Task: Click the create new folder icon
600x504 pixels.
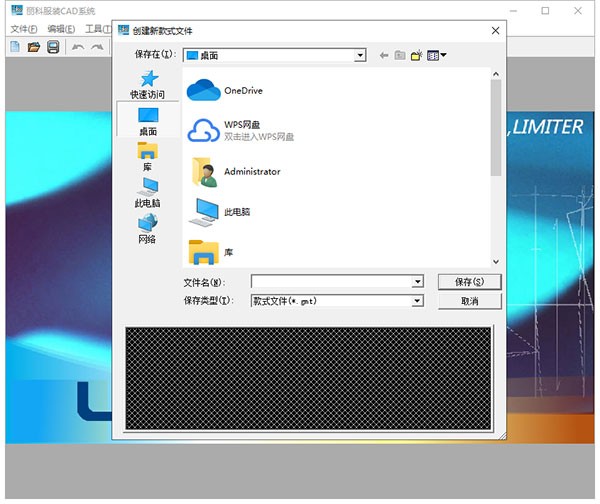Action: point(417,55)
